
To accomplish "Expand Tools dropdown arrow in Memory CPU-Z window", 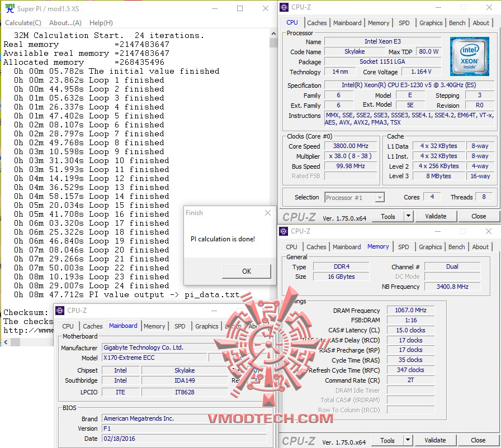I will coord(408,440).
